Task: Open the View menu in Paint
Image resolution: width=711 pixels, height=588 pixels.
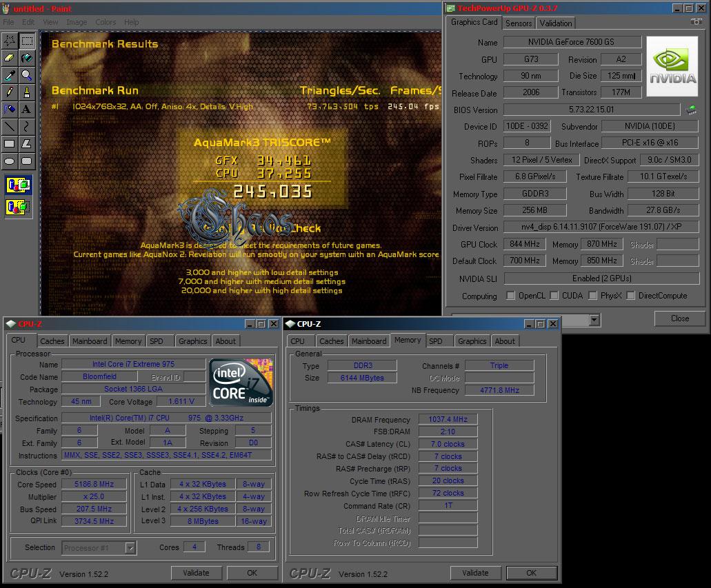Action: click(x=50, y=22)
